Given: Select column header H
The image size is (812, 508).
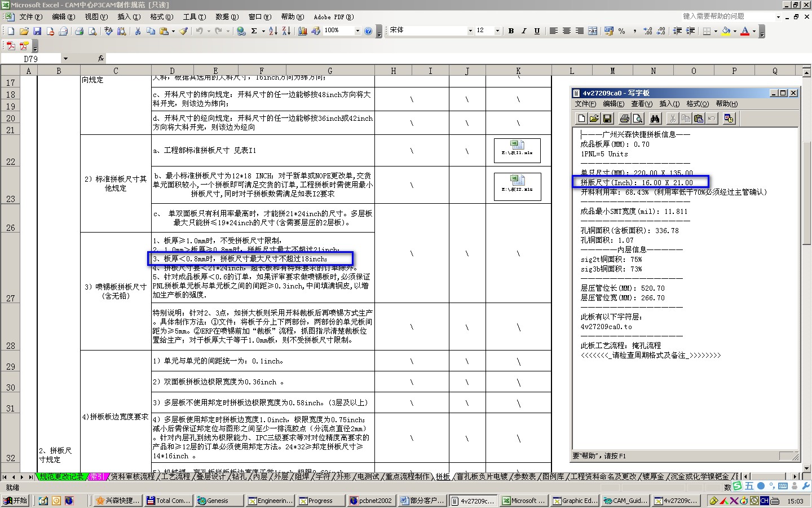Looking at the screenshot, I should [393, 71].
